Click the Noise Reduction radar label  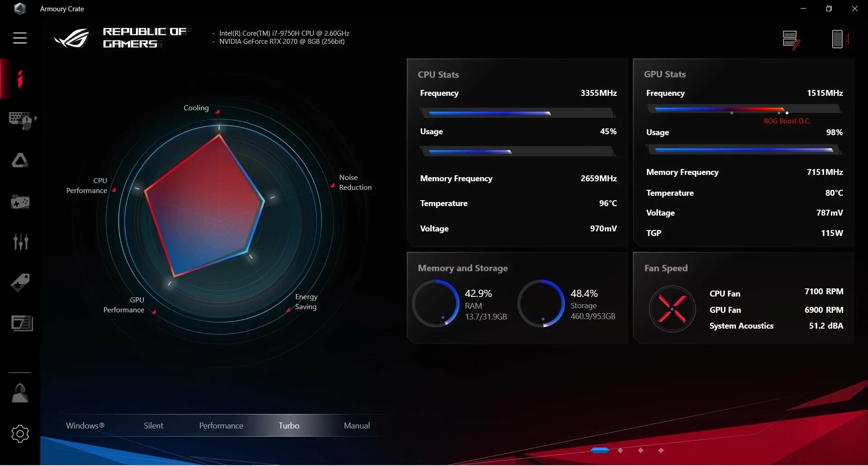click(356, 183)
